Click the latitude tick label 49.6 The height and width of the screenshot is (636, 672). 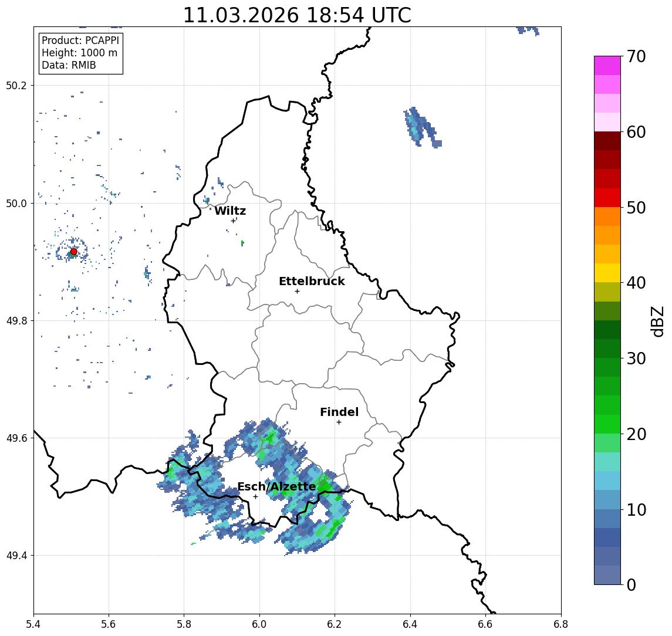[16, 438]
